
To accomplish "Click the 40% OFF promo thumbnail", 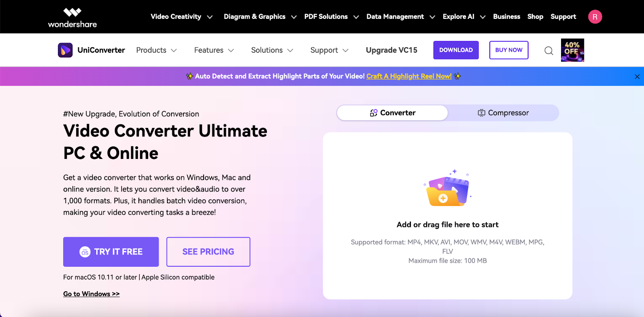I will point(572,50).
